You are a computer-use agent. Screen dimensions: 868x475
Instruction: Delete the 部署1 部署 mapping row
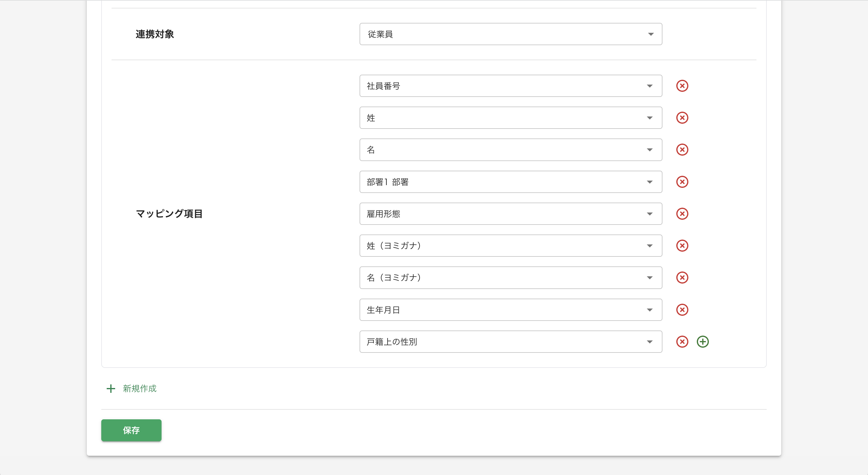pyautogui.click(x=682, y=182)
